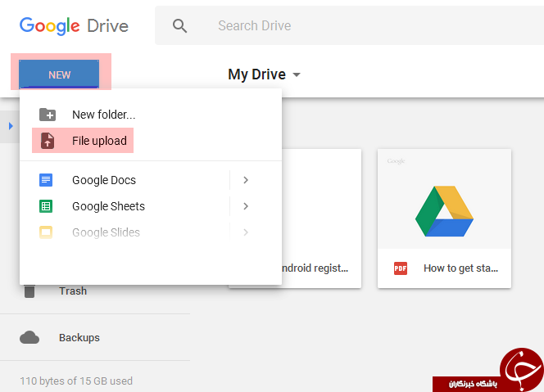Screen dimensions: 544x392
Task: Click the ndroid regist... file name
Action: point(315,268)
